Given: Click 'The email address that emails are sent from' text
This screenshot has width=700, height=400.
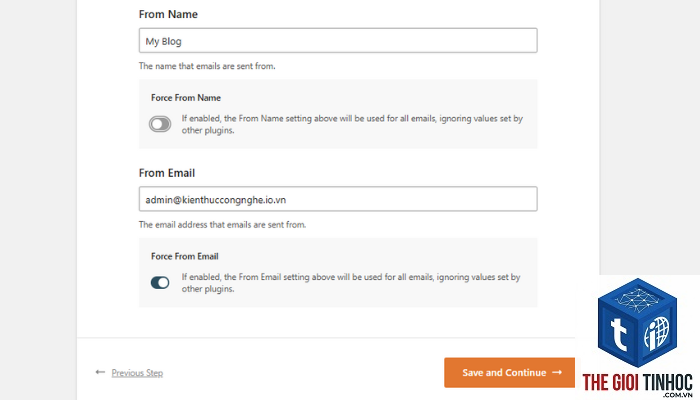Looking at the screenshot, I should 222,225.
